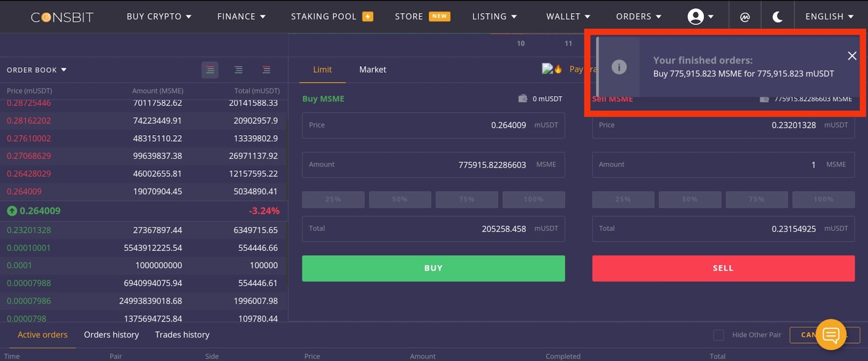Click the Price (mUSDT) column header

[29, 91]
